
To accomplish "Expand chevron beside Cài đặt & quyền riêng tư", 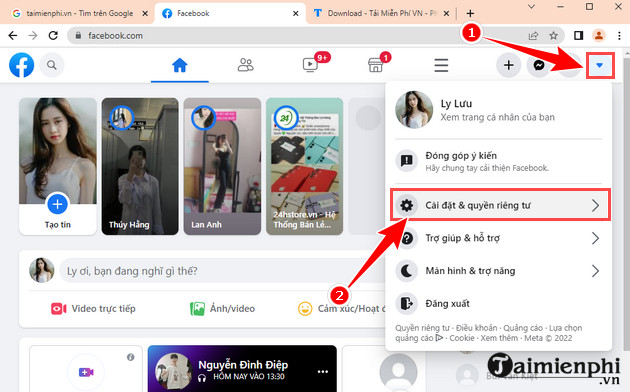I will pos(595,206).
